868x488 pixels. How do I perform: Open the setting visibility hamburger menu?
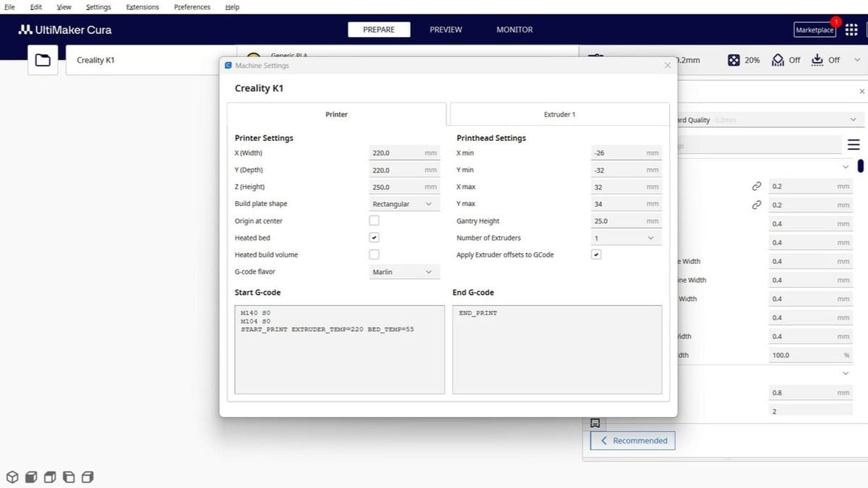[854, 145]
